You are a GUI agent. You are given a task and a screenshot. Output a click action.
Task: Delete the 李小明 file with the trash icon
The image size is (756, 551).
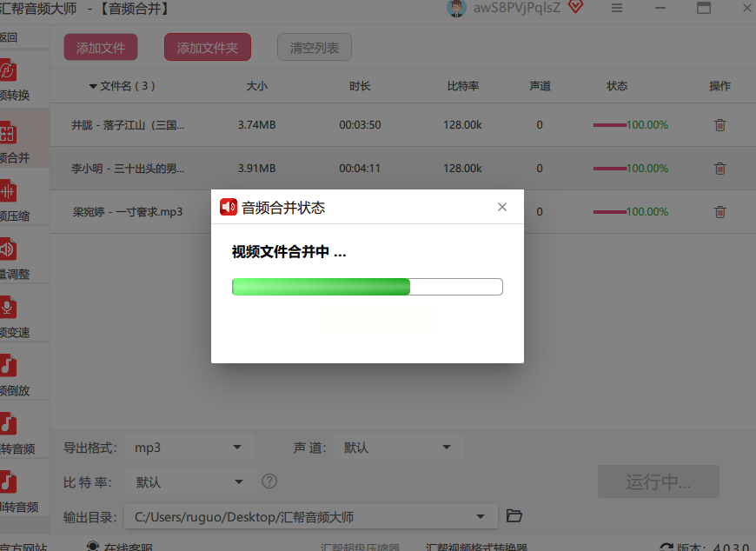point(720,169)
